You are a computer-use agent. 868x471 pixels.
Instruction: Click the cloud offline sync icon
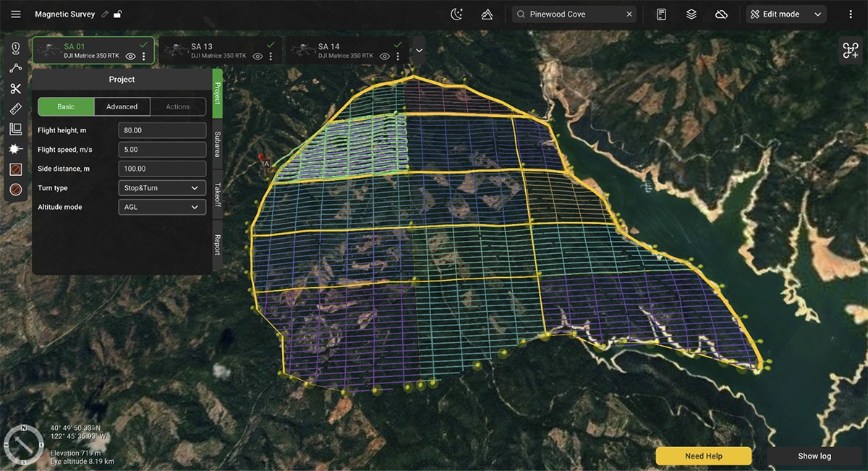[721, 14]
